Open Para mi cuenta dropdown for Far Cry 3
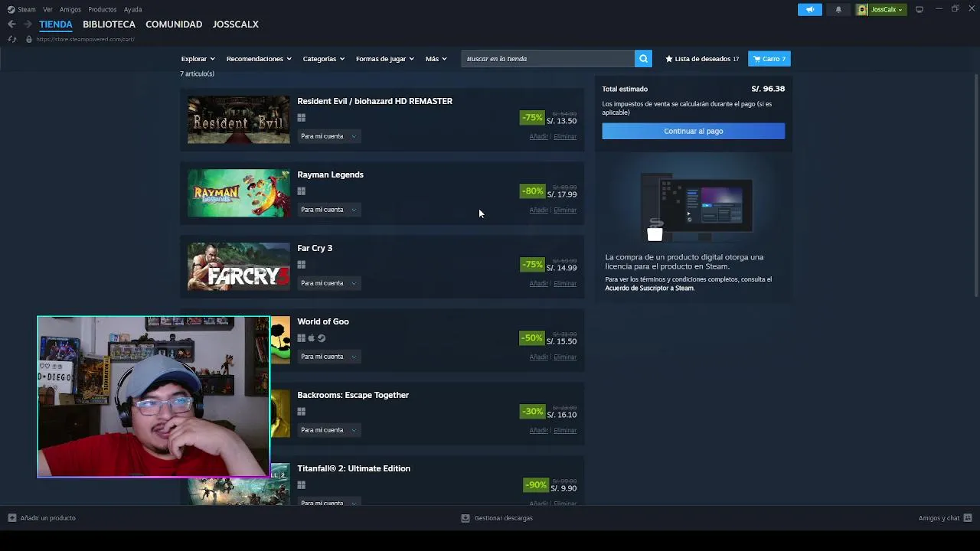The image size is (980, 551). coord(328,283)
